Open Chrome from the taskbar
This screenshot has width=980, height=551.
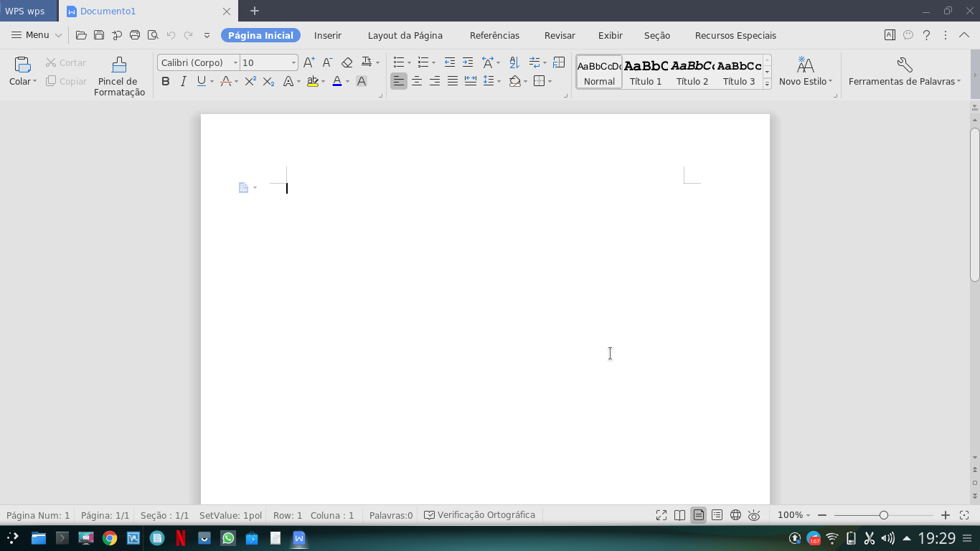pos(109,537)
